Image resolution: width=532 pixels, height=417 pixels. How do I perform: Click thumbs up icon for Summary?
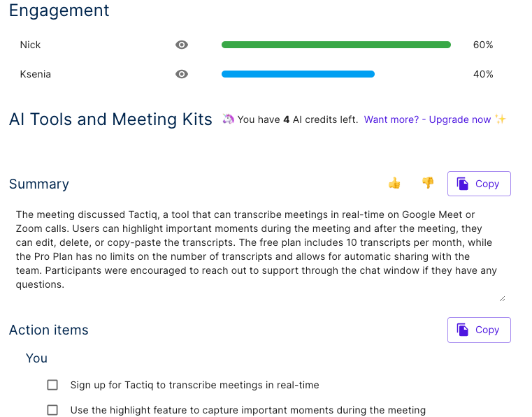394,183
